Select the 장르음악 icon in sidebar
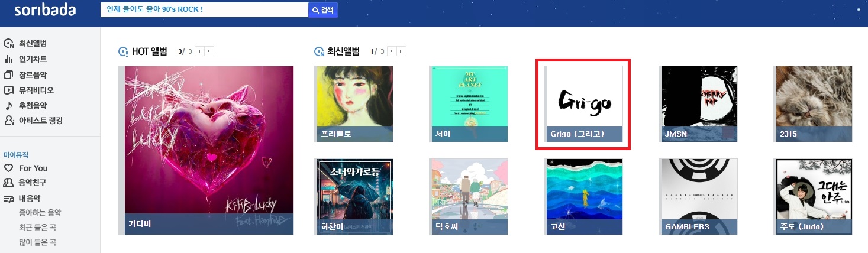The image size is (868, 253). click(8, 75)
